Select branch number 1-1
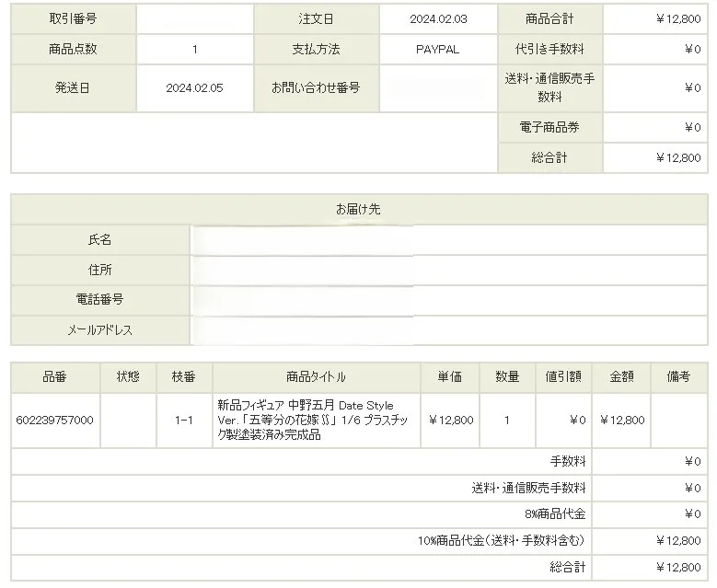 184,421
